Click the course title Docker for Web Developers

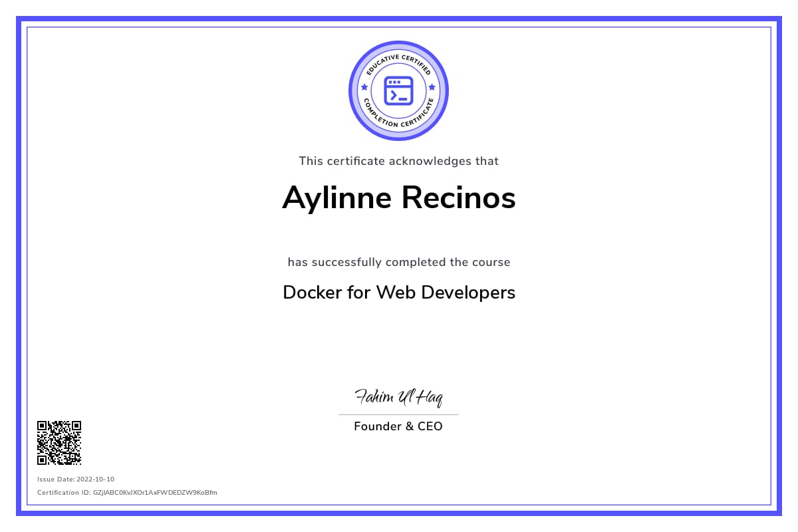pyautogui.click(x=399, y=293)
